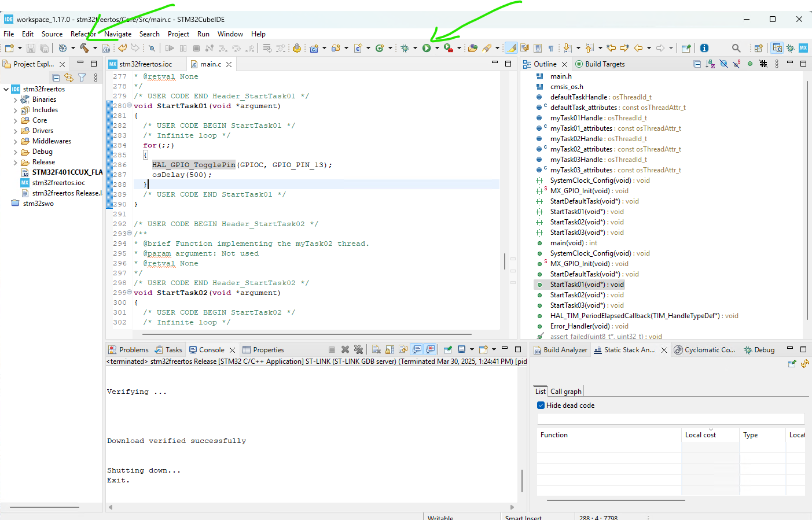Switch to Device Configuration Tool MX perspective
Image resolution: width=812 pixels, height=520 pixels.
[803, 48]
